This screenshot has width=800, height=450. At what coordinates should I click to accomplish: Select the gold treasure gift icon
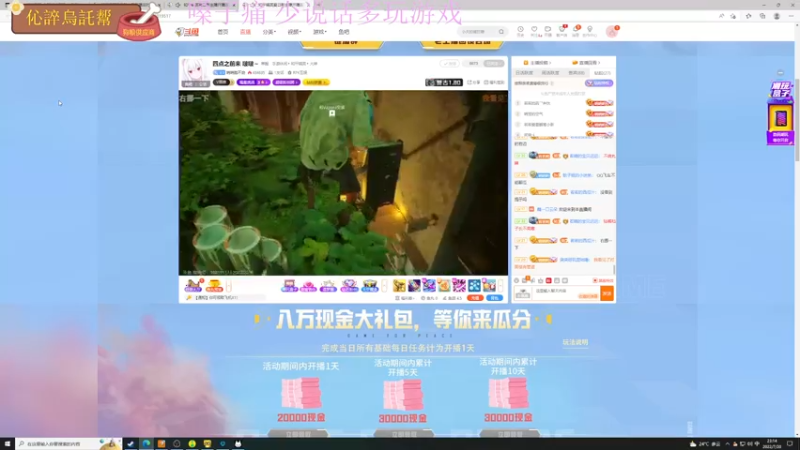coord(214,285)
